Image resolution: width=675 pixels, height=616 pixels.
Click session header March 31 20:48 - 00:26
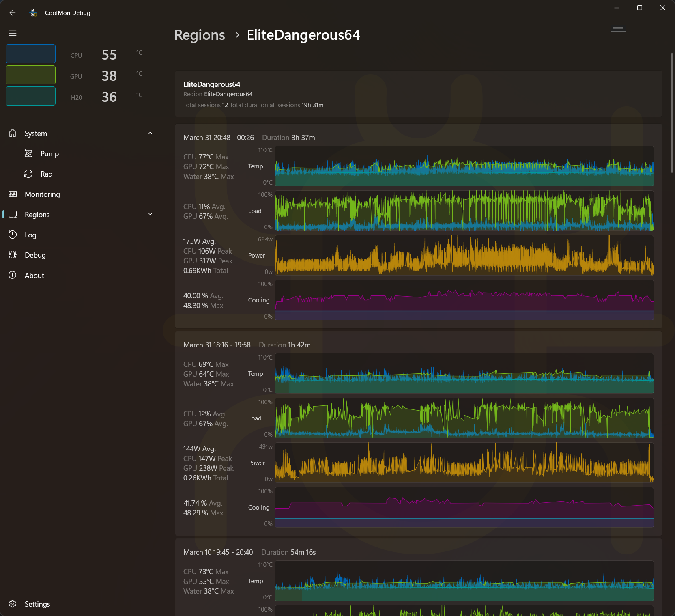[219, 138]
